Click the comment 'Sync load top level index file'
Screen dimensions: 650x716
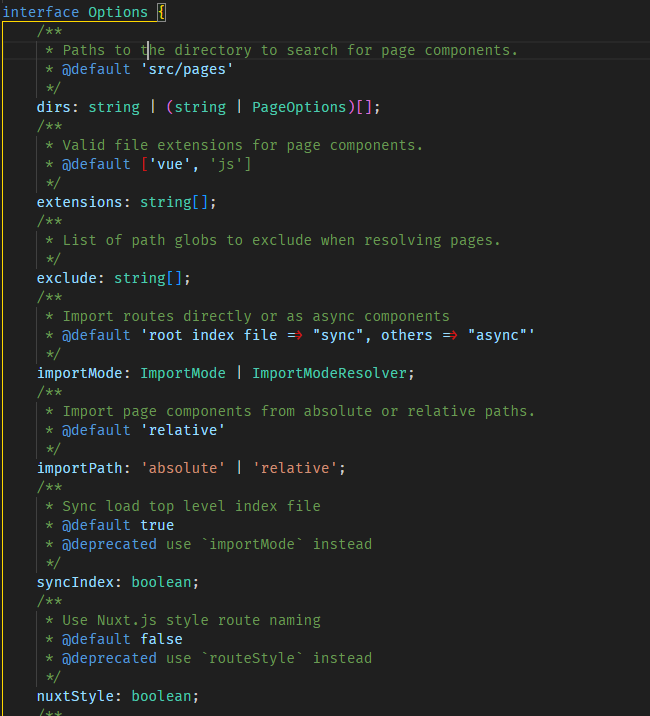click(191, 506)
